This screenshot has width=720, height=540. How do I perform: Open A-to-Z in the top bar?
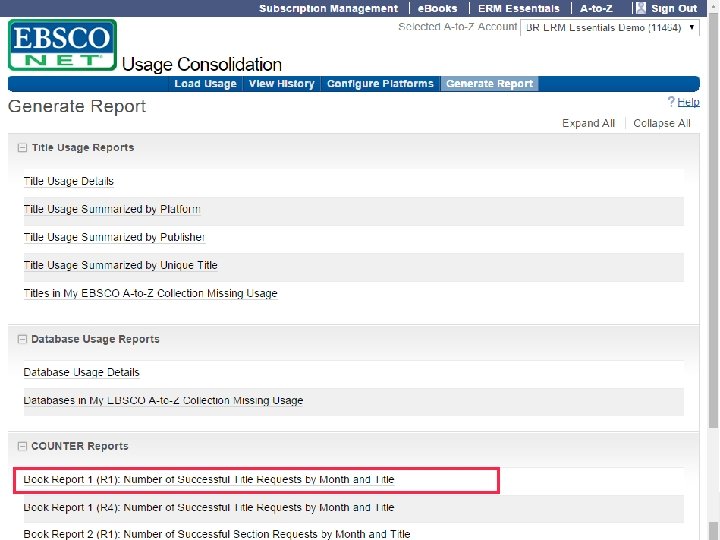596,8
